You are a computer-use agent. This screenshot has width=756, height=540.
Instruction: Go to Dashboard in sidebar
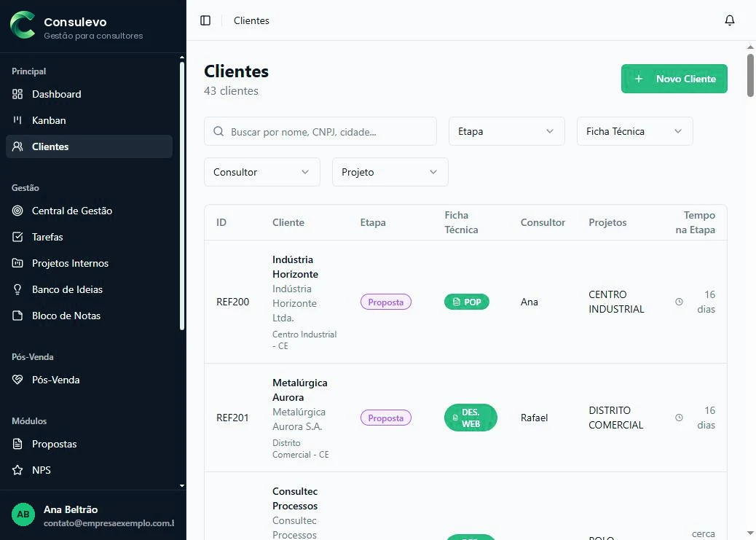pyautogui.click(x=89, y=94)
